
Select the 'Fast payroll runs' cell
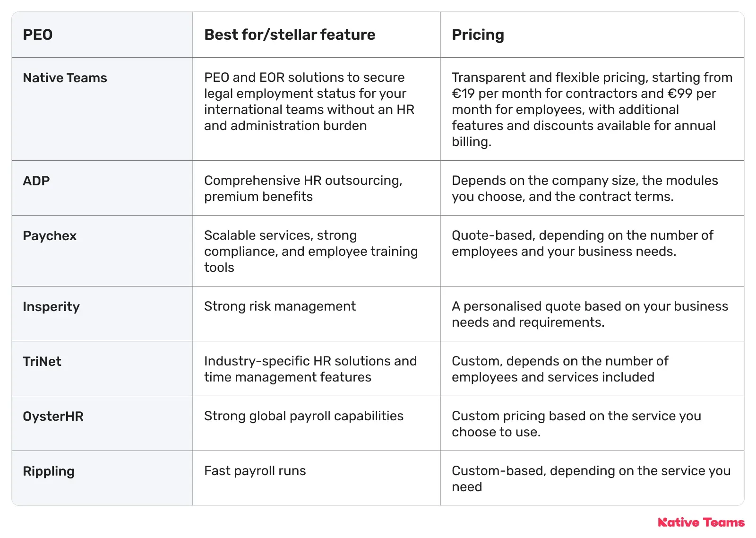coord(255,471)
